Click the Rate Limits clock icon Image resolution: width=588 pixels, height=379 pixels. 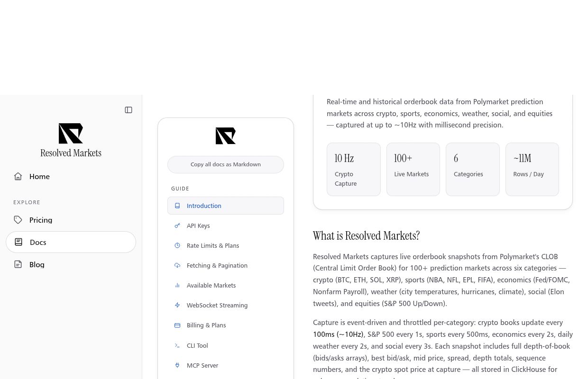point(177,245)
